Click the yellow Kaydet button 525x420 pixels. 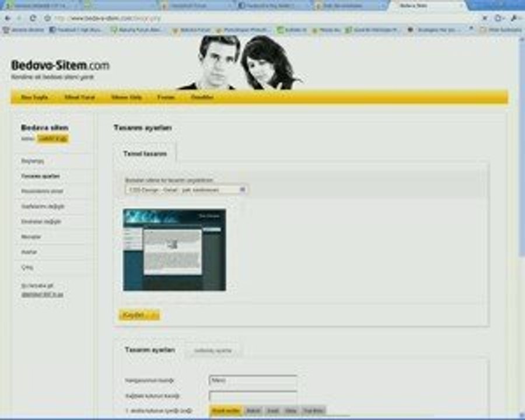(139, 315)
